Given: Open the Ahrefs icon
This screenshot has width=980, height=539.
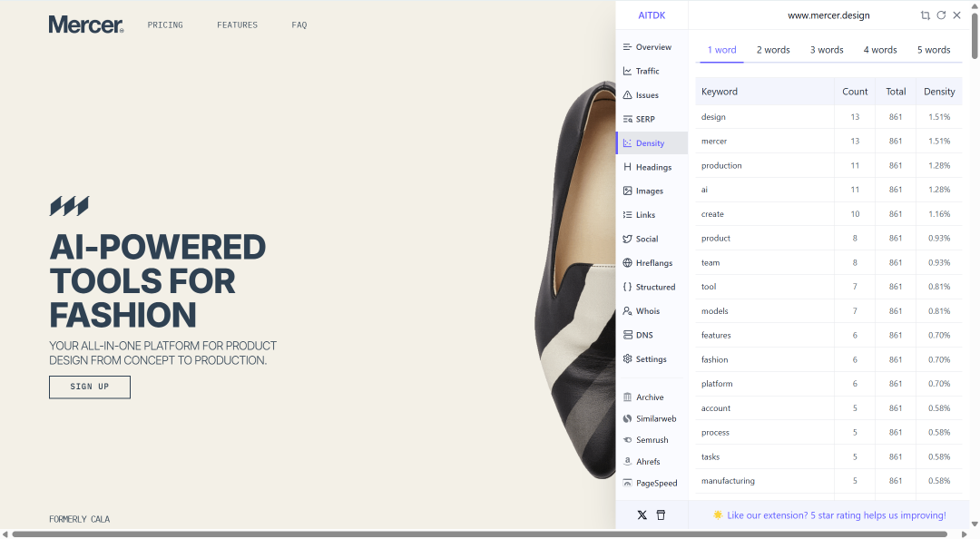Looking at the screenshot, I should click(628, 462).
